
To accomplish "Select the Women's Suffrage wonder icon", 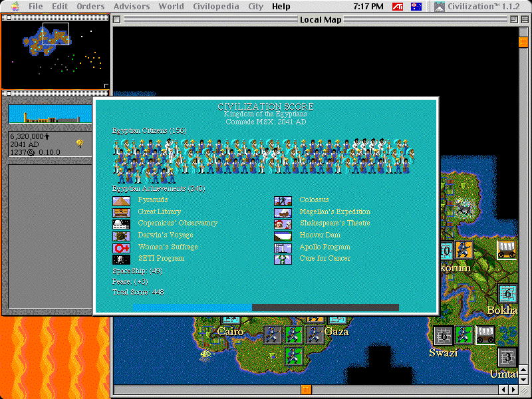I will (121, 248).
